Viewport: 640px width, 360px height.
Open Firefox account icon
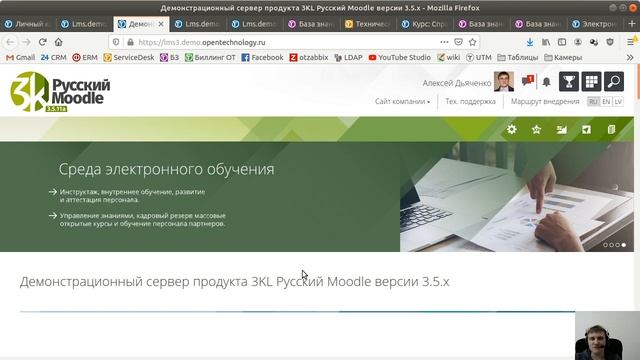578,42
